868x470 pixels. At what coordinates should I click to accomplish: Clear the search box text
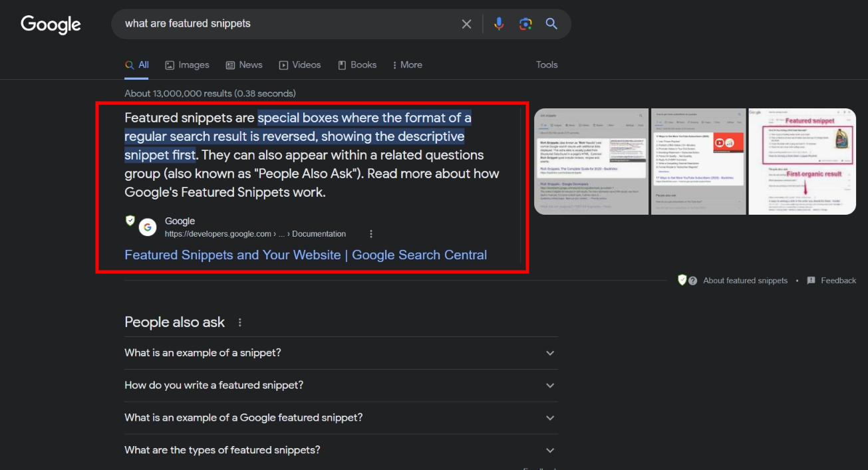coord(466,24)
